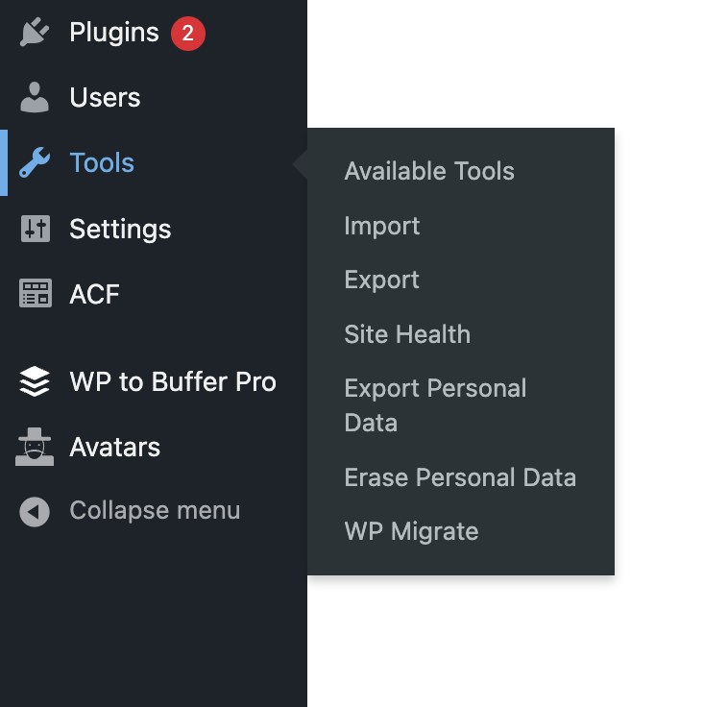Open the Plugins menu label
Image resolution: width=728 pixels, height=707 pixels.
(x=114, y=33)
